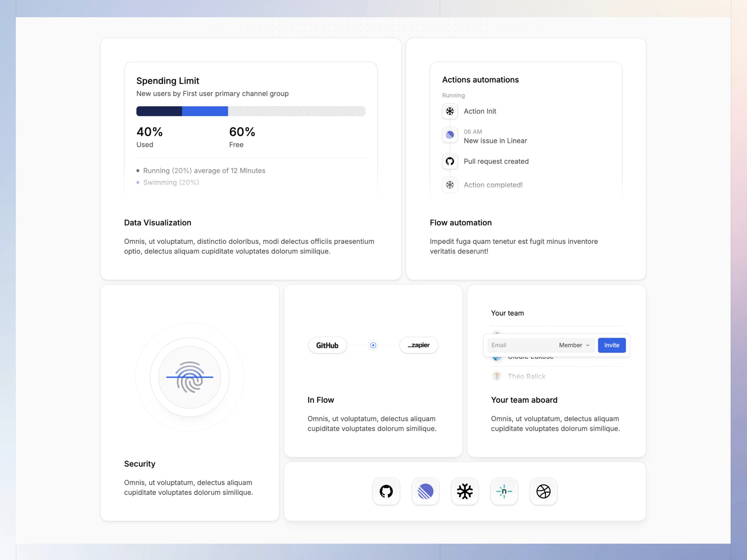The height and width of the screenshot is (560, 747).
Task: Click the fingerprint security icon
Action: tap(190, 377)
